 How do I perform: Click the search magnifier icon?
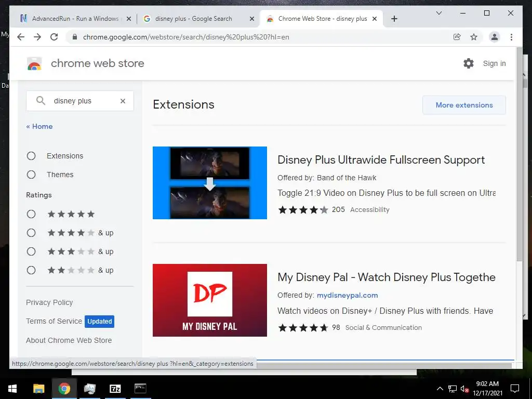[41, 101]
